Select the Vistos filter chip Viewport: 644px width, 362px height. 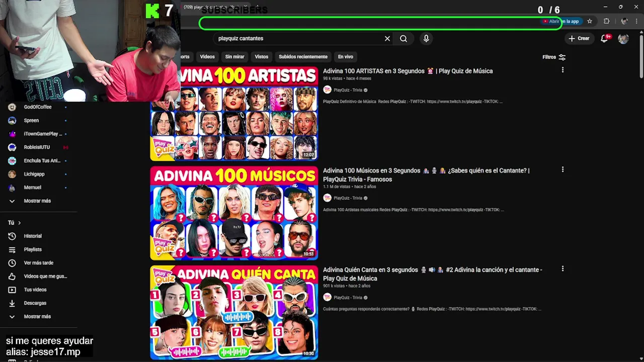click(262, 57)
